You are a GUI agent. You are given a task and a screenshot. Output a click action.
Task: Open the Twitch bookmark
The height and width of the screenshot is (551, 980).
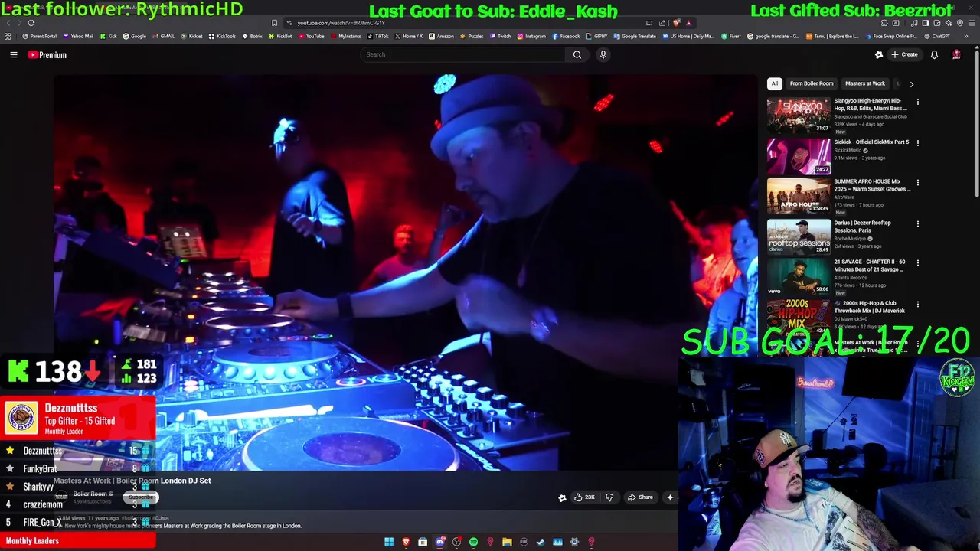[x=501, y=36]
